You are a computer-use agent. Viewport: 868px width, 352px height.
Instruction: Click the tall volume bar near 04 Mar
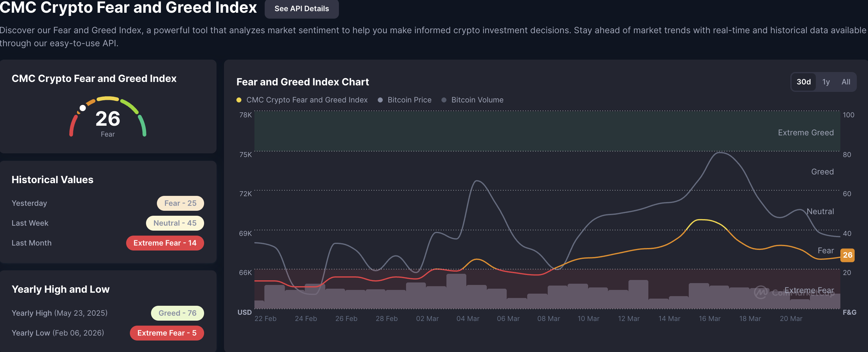click(456, 291)
